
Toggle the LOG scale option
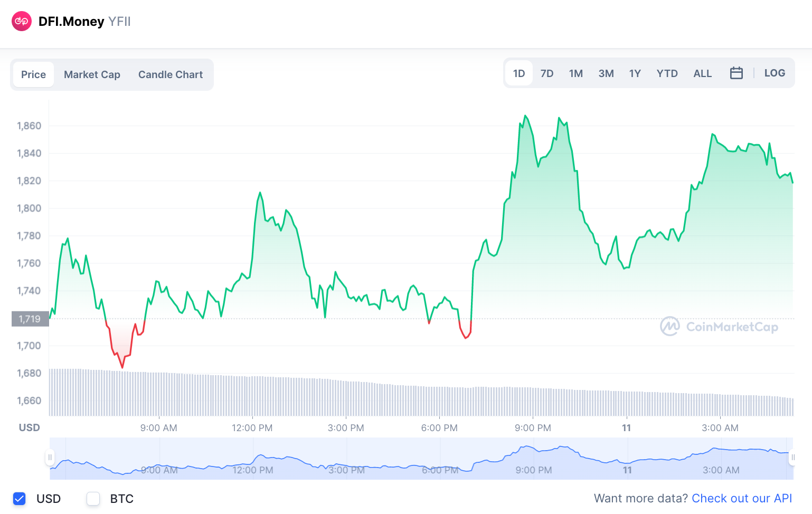point(775,73)
